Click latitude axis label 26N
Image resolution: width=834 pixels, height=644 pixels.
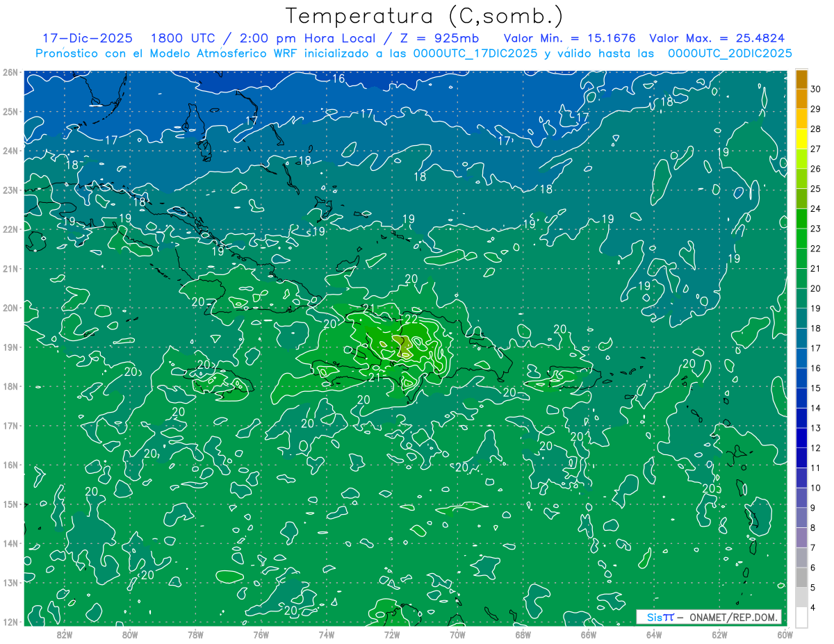pos(10,72)
